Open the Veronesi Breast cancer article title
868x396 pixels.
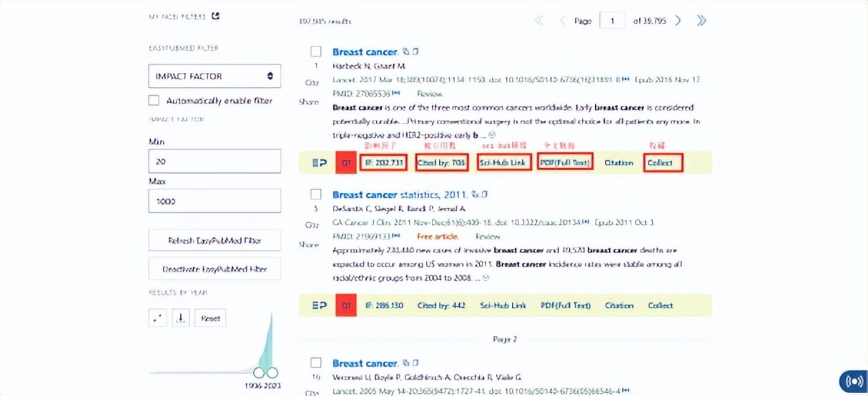pos(365,363)
